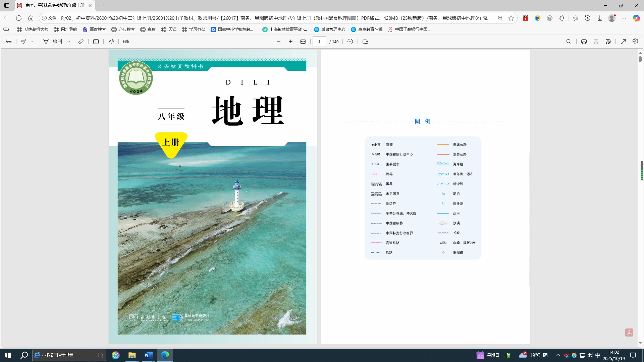Toggle the two-page view layout
Viewport: 644px width, 362px height.
pos(365,42)
